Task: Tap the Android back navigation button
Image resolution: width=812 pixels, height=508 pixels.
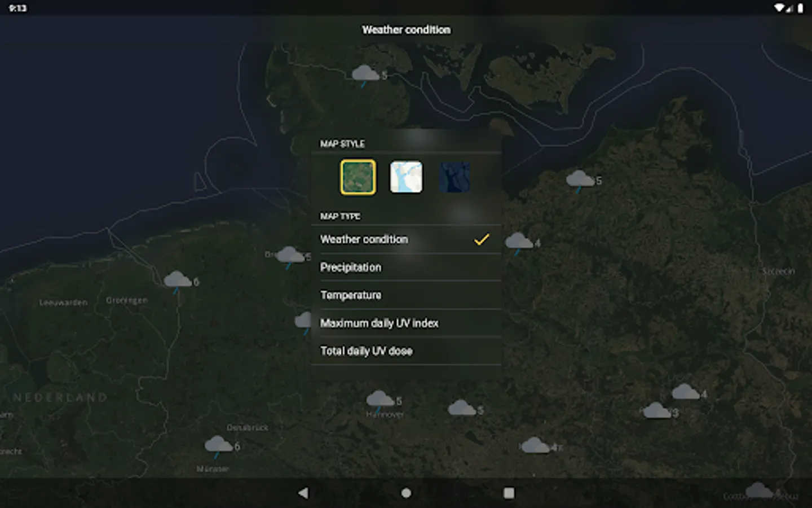Action: point(303,493)
